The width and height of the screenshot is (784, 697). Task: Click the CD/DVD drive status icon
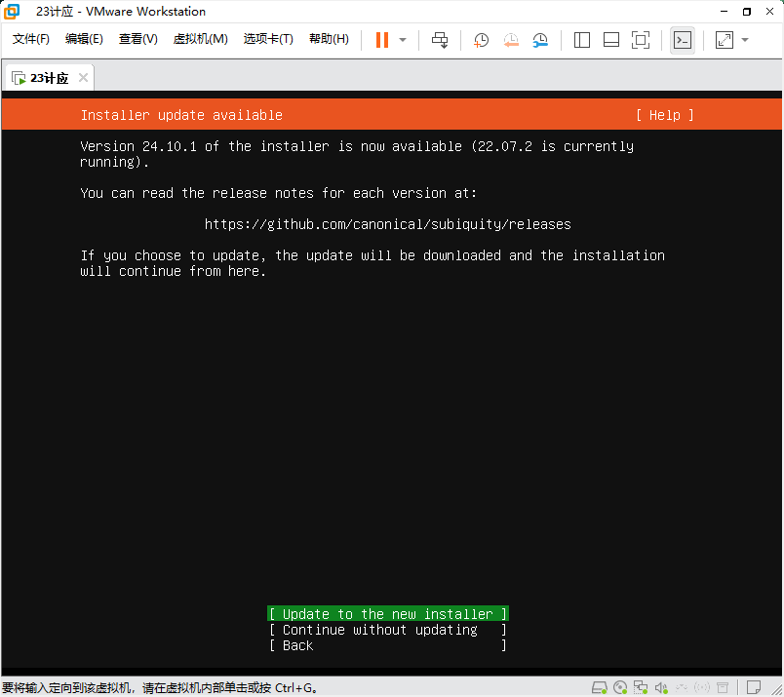click(x=620, y=687)
